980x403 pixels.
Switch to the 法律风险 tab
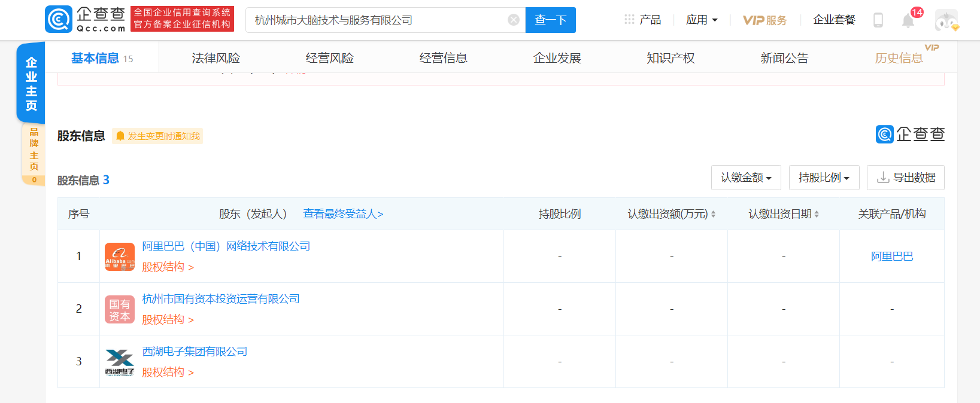(216, 58)
